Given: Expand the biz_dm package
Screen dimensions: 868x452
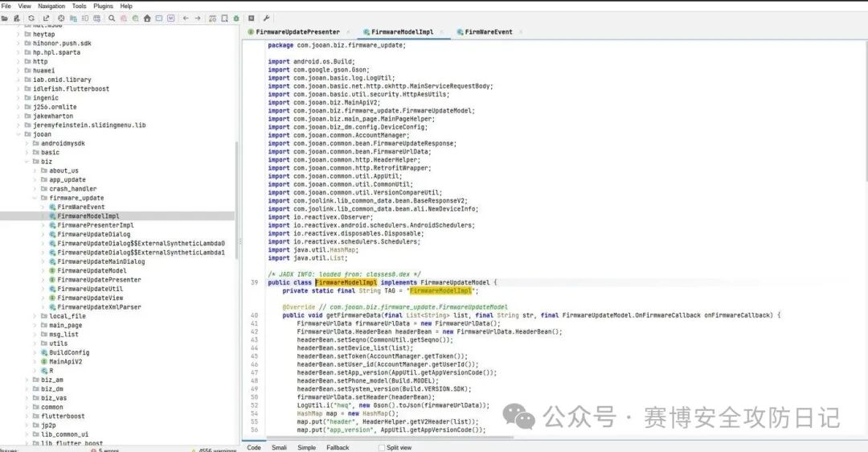Looking at the screenshot, I should pyautogui.click(x=27, y=388).
